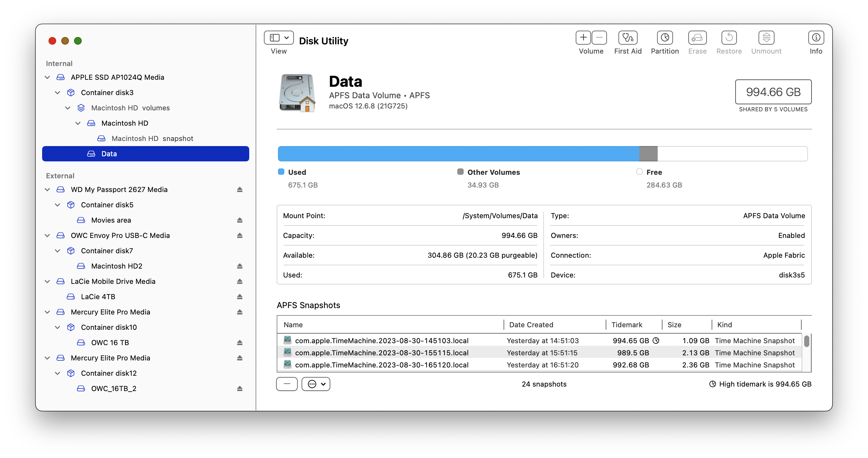Open the snapshot actions ellipsis dropdown
This screenshot has width=868, height=458.
316,384
